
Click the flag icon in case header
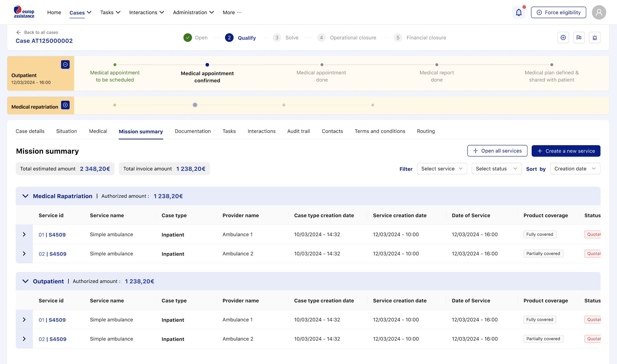tap(579, 38)
